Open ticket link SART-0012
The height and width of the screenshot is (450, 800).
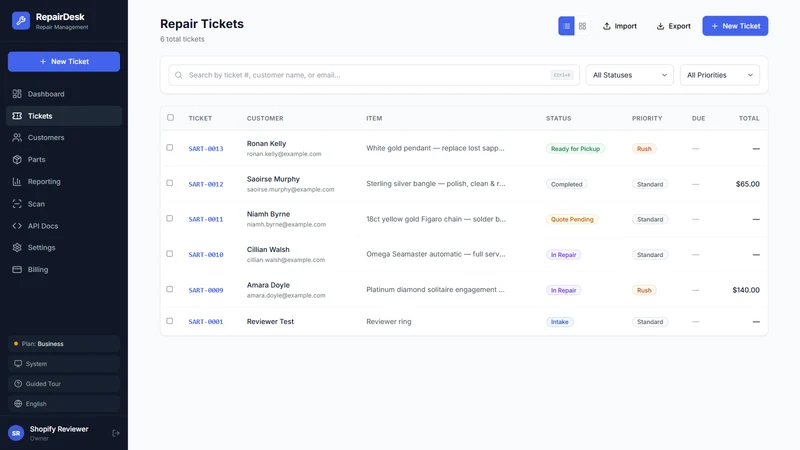click(x=206, y=184)
